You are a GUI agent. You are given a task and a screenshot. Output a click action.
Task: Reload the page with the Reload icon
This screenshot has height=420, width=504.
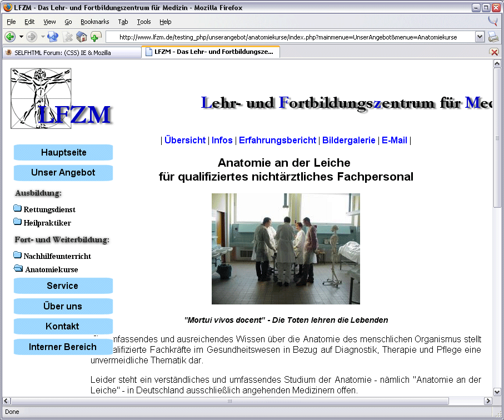pos(53,37)
